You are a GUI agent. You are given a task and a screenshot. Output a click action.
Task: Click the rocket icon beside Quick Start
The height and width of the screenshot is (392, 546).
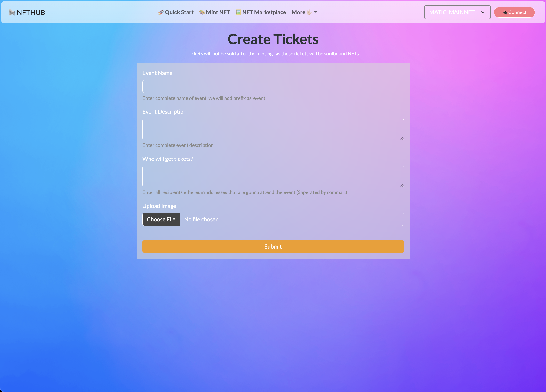click(x=161, y=12)
